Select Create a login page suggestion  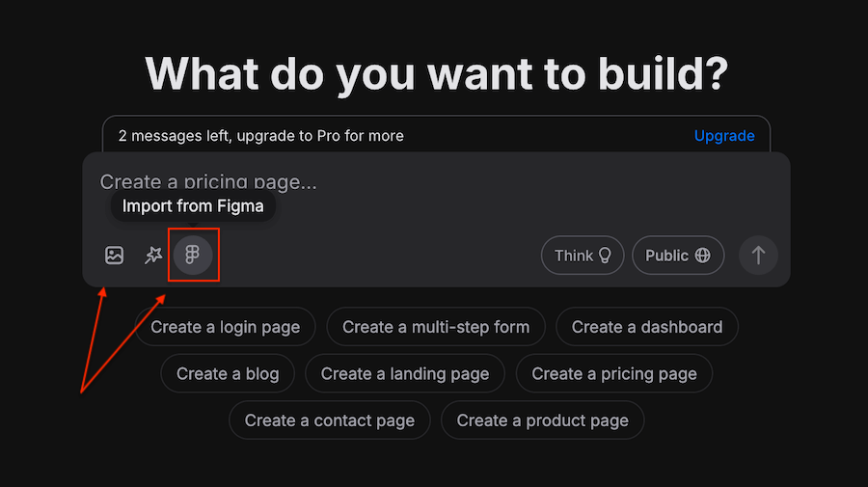226,327
